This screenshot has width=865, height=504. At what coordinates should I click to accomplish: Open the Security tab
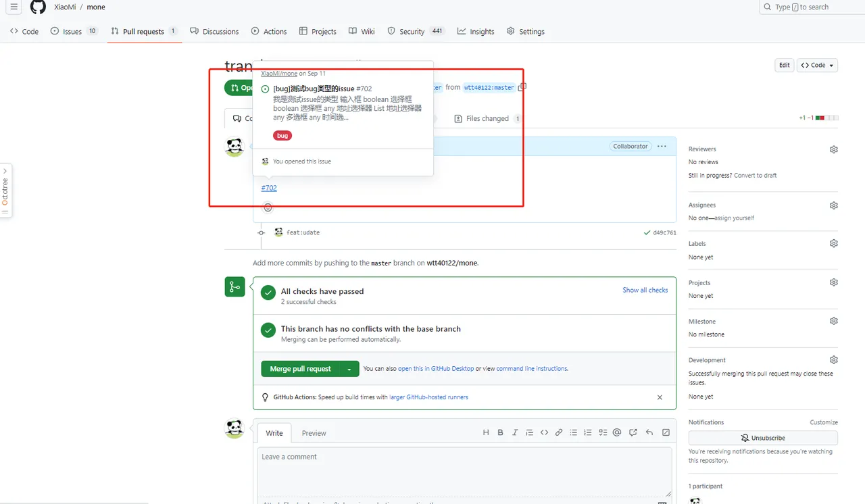tap(416, 32)
